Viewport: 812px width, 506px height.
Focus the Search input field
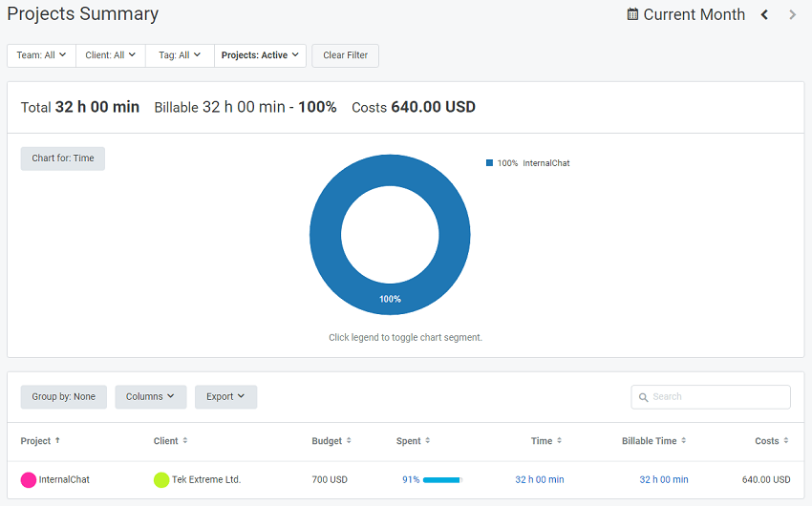pyautogui.click(x=711, y=397)
